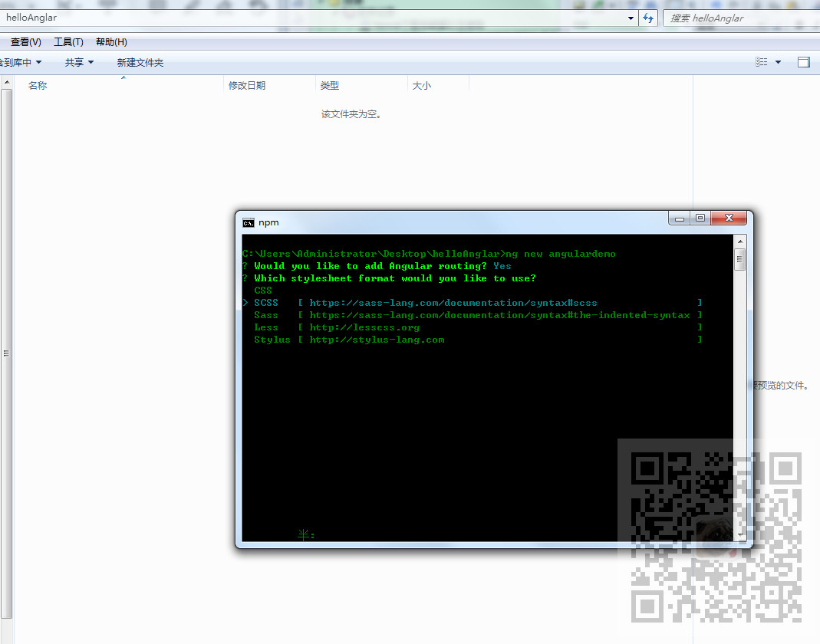Click the Less option line in console
Image resolution: width=820 pixels, height=644 pixels.
point(478,327)
